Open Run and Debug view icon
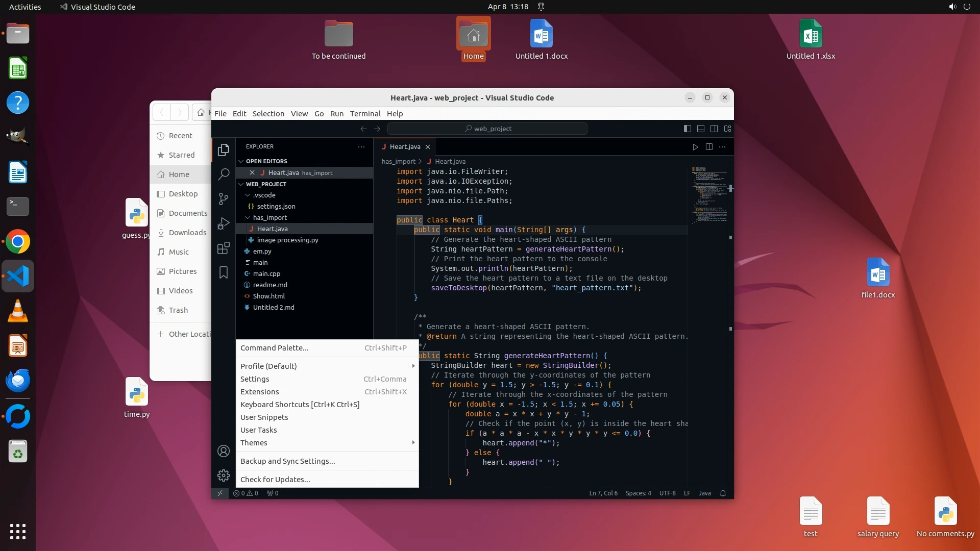The image size is (980, 551). [224, 223]
